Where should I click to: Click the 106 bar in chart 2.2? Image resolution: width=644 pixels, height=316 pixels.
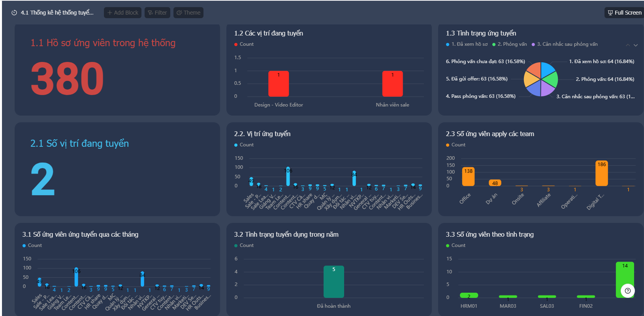click(288, 176)
